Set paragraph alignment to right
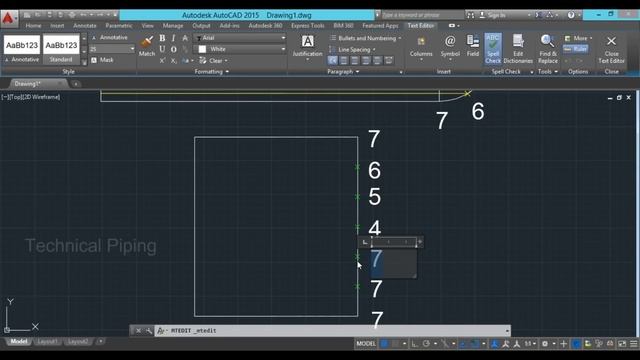 (366, 60)
